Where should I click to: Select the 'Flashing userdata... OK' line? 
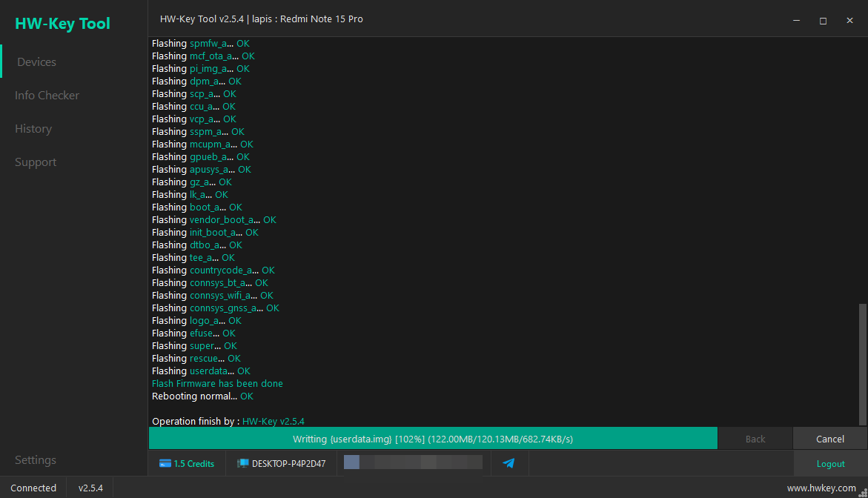pyautogui.click(x=201, y=371)
